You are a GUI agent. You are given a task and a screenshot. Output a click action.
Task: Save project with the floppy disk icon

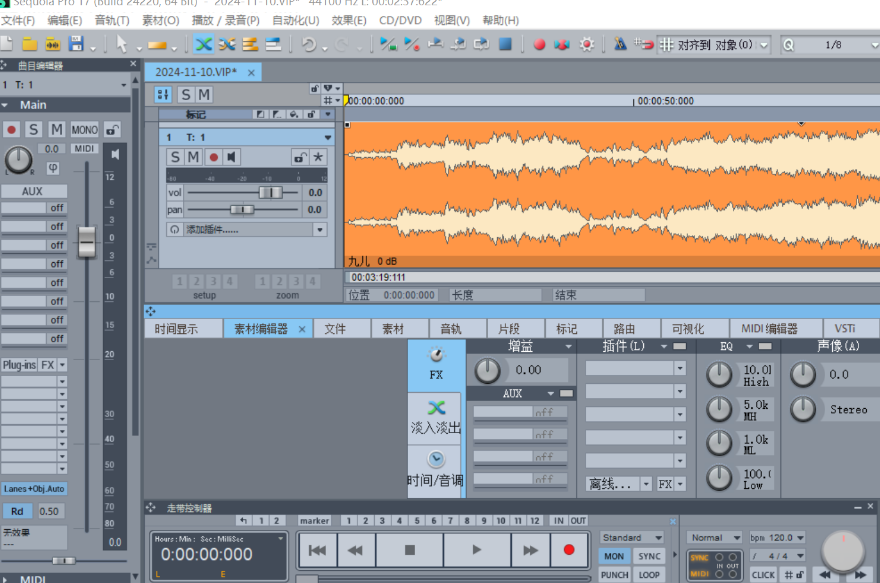point(76,44)
